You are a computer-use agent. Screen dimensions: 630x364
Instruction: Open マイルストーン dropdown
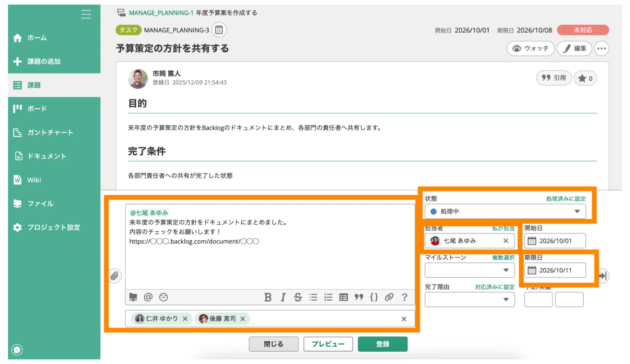click(x=470, y=270)
